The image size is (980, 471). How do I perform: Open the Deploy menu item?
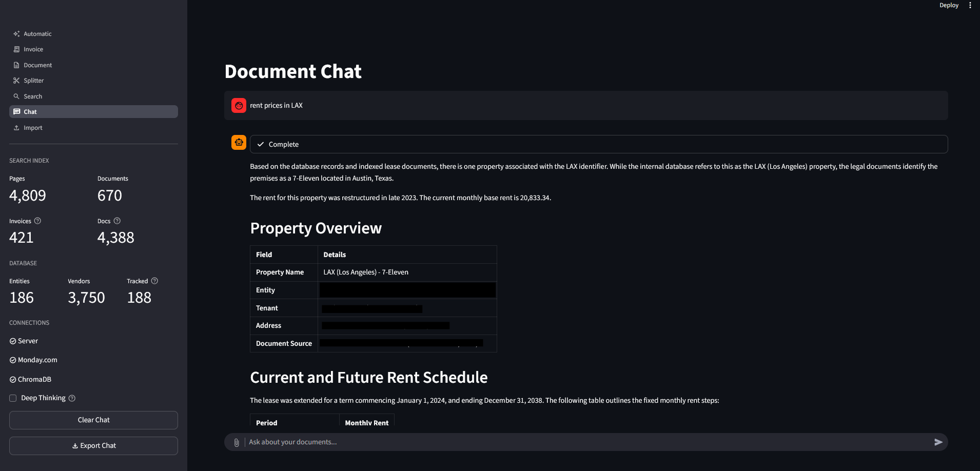(x=949, y=5)
